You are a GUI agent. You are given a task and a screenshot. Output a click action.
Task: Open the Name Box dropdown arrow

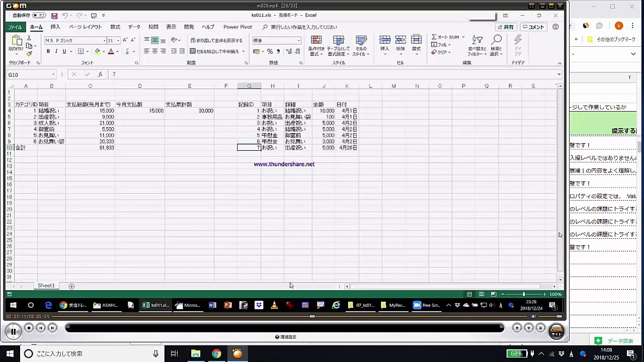53,75
